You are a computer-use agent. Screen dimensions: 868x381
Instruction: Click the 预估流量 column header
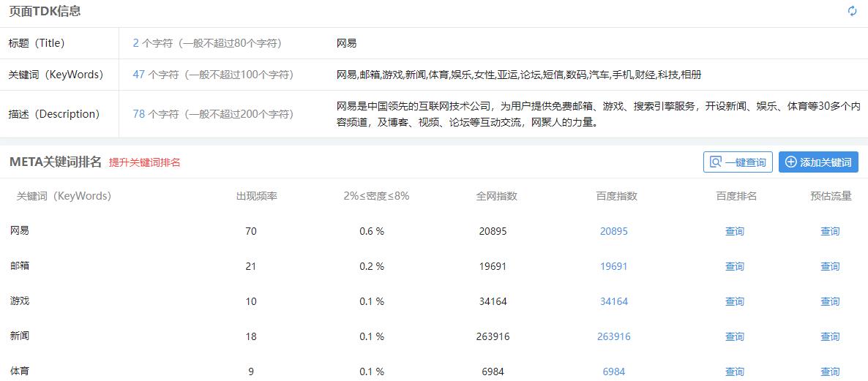(831, 196)
